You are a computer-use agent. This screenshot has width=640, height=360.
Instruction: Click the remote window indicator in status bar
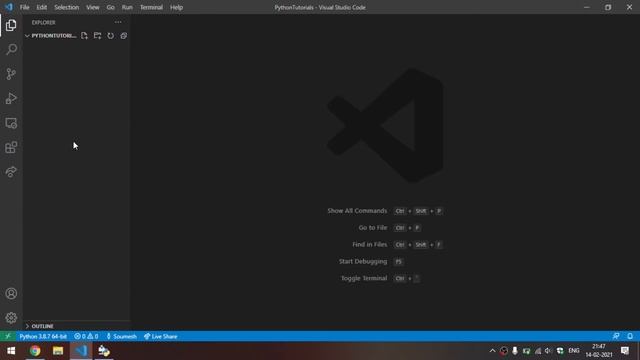click(8, 336)
